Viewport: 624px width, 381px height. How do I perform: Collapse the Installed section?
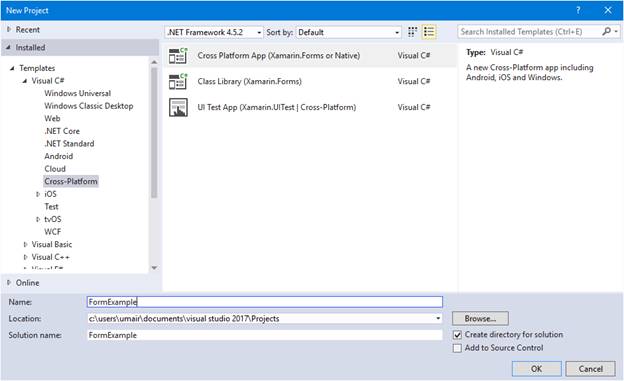9,47
